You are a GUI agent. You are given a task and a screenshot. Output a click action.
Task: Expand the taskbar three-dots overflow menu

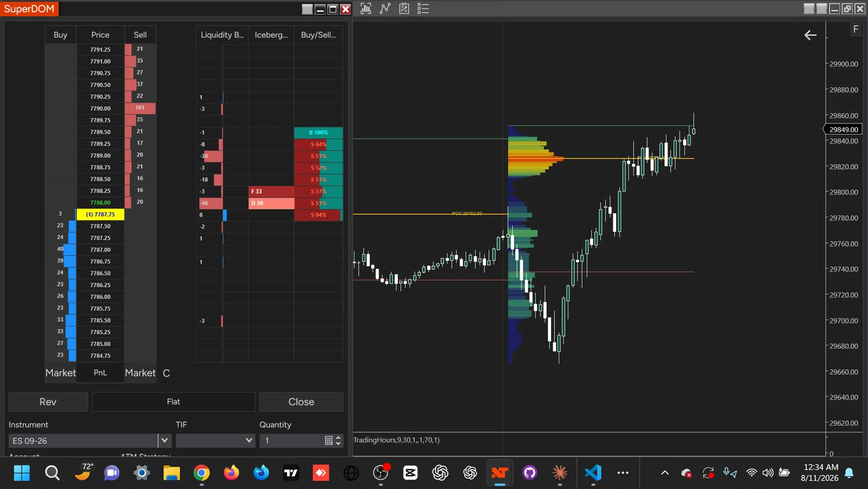(623, 473)
